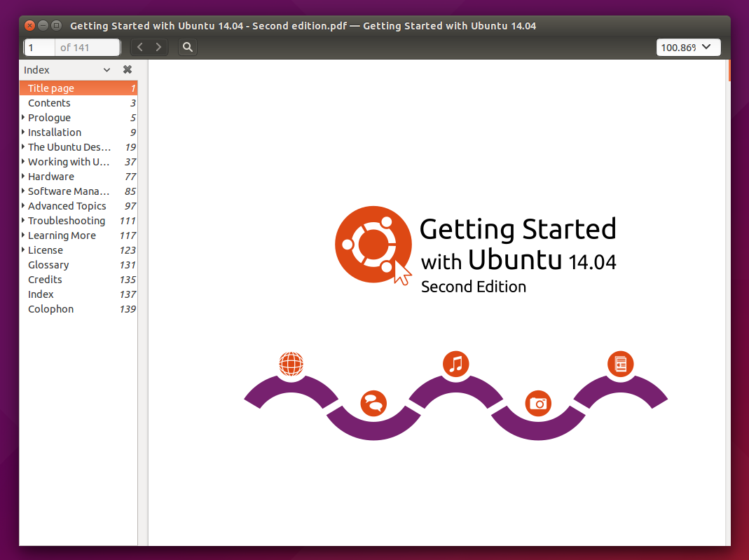Close the Index sidebar using the X icon
749x560 pixels.
point(128,69)
